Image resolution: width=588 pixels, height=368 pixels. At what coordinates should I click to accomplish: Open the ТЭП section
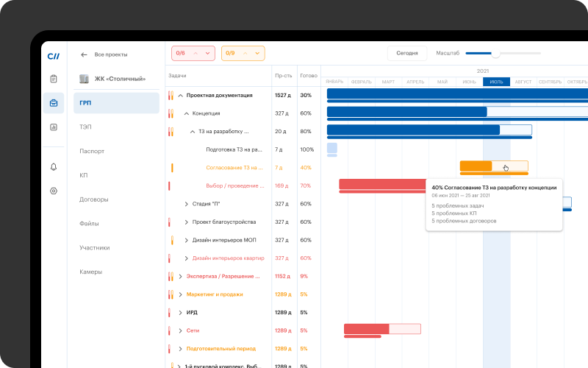(x=85, y=127)
